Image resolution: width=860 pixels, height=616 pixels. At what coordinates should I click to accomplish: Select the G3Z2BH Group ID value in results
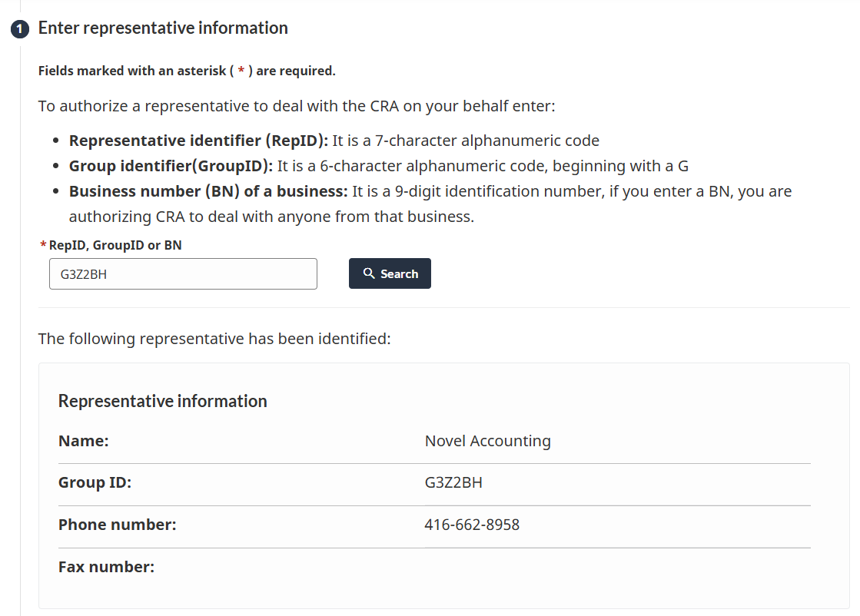pyautogui.click(x=453, y=483)
